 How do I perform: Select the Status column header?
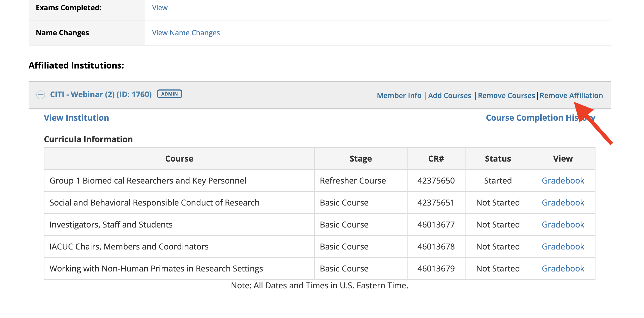498,158
